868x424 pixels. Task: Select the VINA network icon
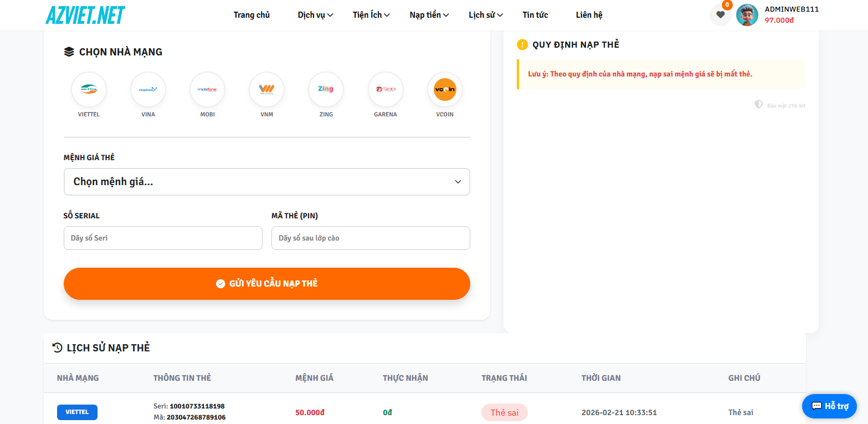[148, 89]
